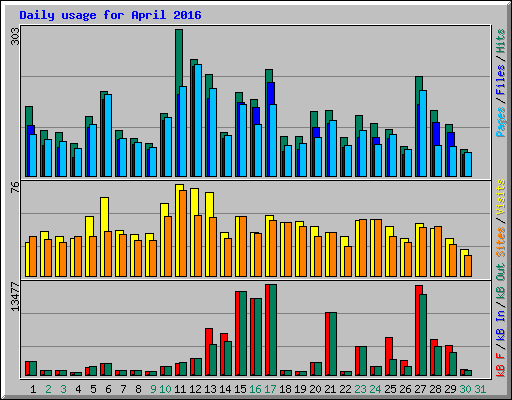The width and height of the screenshot is (512, 400).
Task: Click the Hits legend label
Action: click(x=500, y=41)
